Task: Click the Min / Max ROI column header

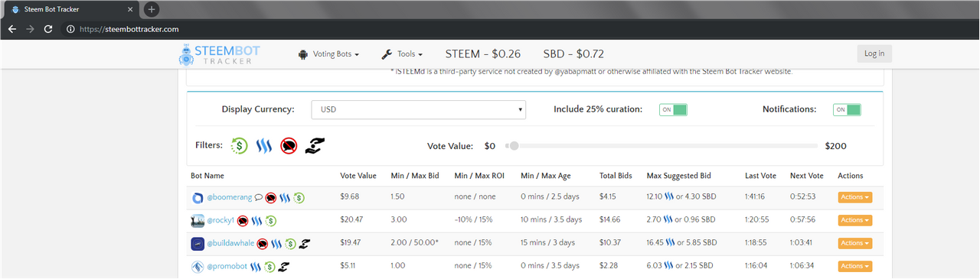Action: coord(479,176)
